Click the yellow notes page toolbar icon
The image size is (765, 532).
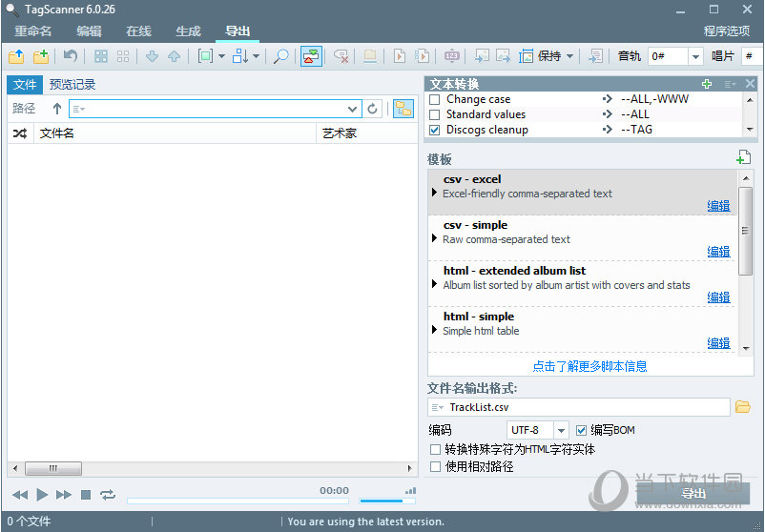(x=370, y=56)
